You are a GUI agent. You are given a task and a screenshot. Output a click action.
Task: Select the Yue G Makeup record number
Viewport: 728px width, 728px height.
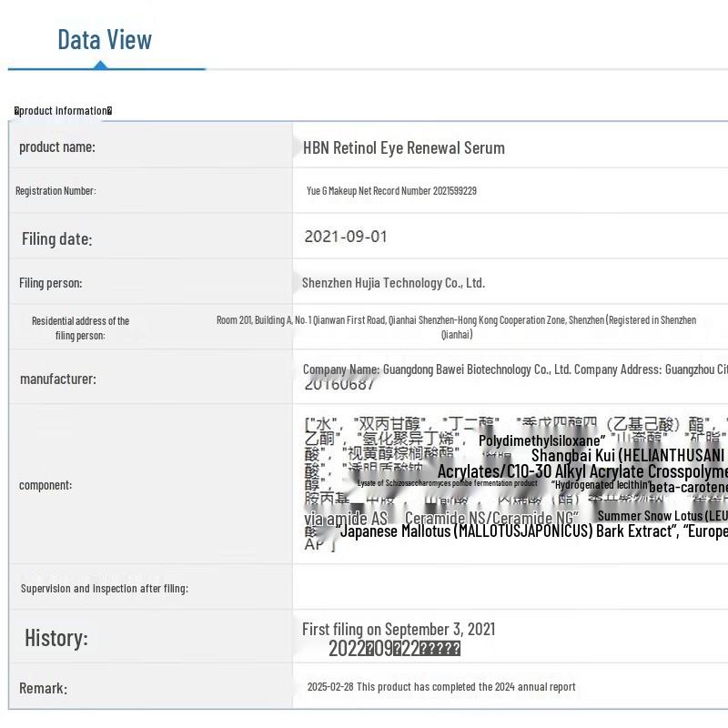click(391, 191)
